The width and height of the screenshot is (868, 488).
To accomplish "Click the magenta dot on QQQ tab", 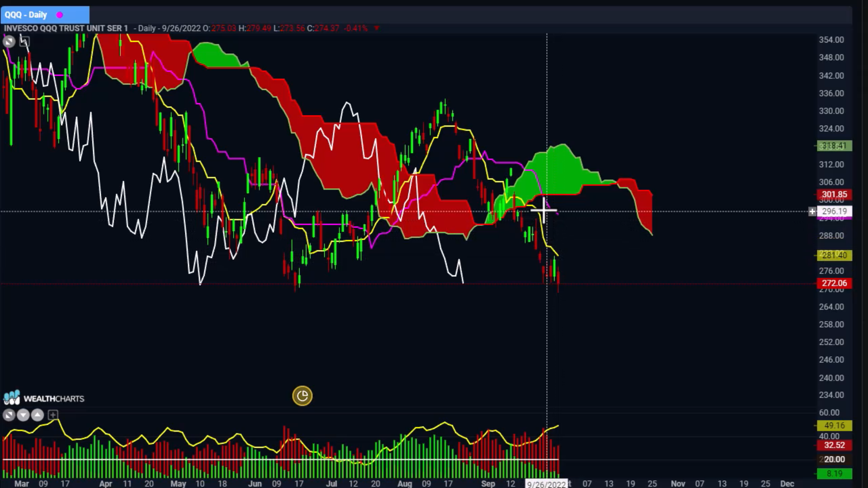I will pos(60,15).
